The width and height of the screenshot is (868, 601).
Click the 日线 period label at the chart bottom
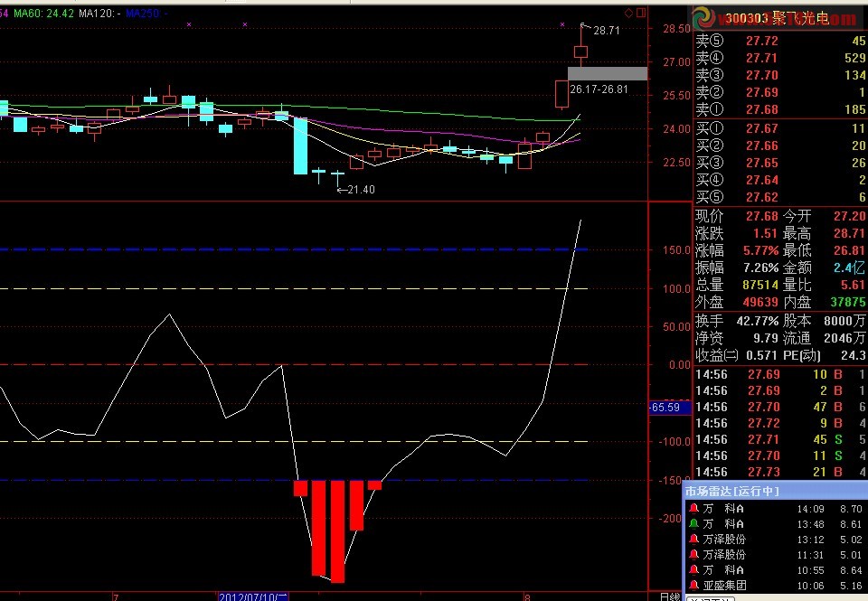click(670, 596)
